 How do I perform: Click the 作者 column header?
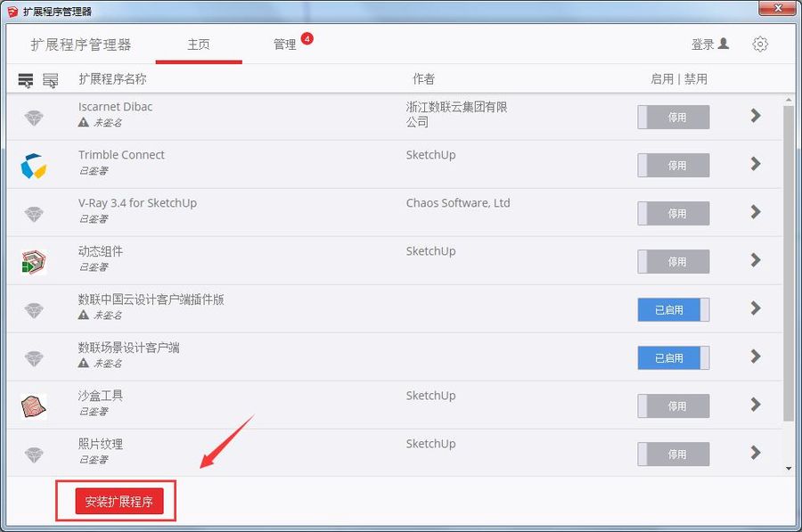click(423, 79)
